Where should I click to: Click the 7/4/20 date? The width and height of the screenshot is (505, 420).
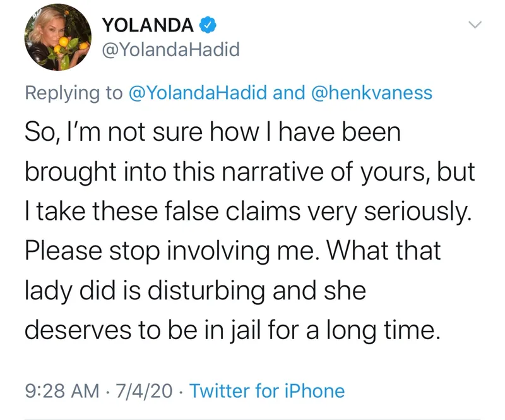[x=145, y=391]
